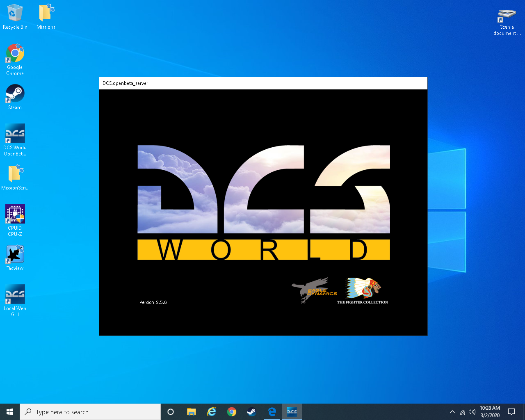Open the Action Center notifications icon
The width and height of the screenshot is (525, 420).
(x=511, y=412)
